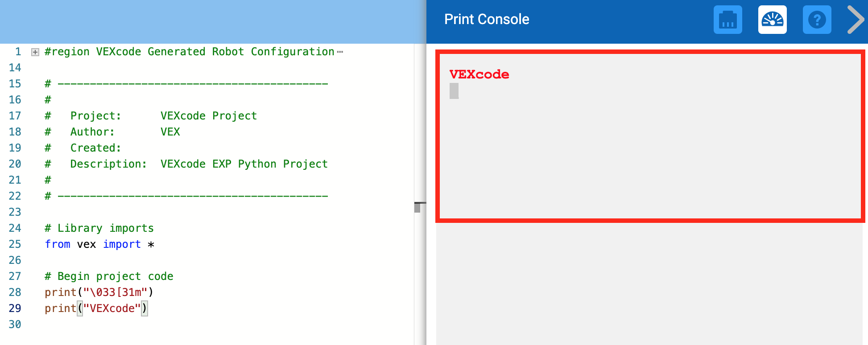Image resolution: width=868 pixels, height=345 pixels.
Task: Open Help from the Print Console header
Action: 817,20
